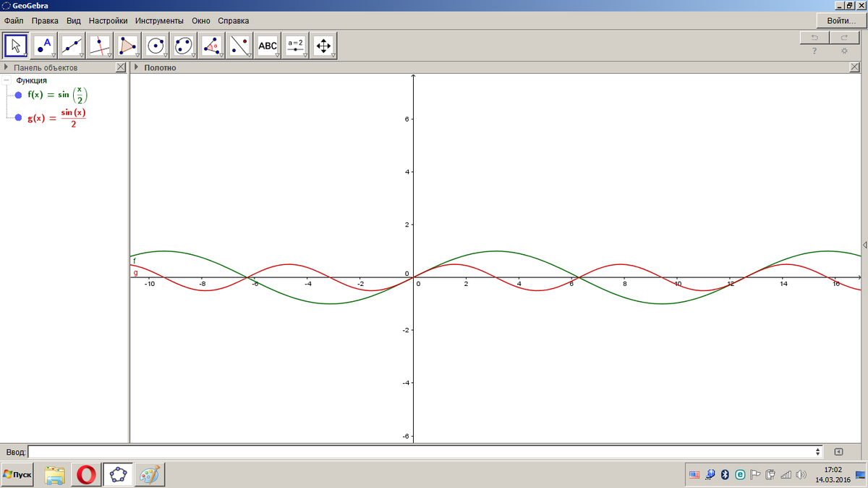Image resolution: width=868 pixels, height=488 pixels.
Task: Collapse the Функция tree group
Action: pos(7,80)
